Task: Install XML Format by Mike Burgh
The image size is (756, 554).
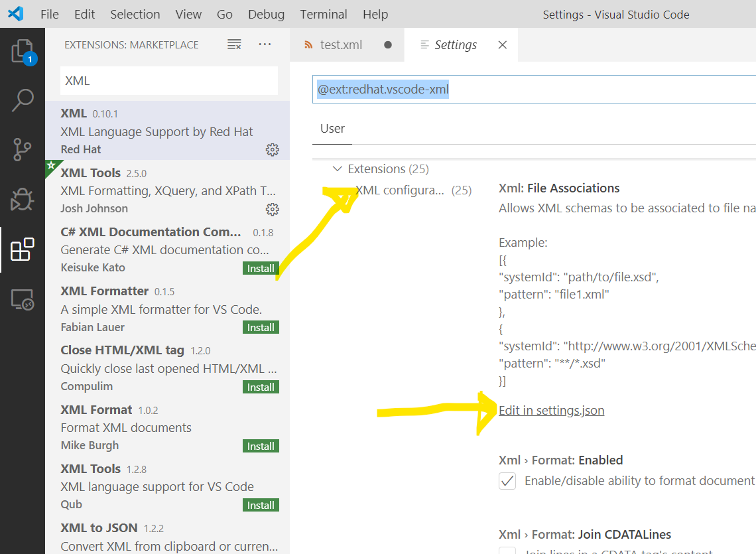Action: coord(261,447)
